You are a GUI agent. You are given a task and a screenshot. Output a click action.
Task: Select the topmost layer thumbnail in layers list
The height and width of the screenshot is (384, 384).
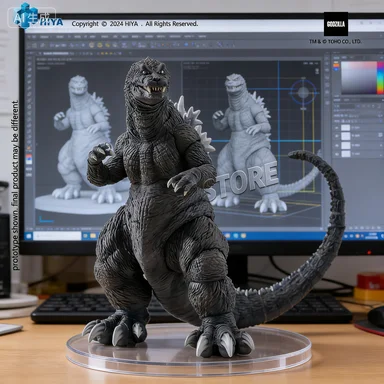point(346,128)
